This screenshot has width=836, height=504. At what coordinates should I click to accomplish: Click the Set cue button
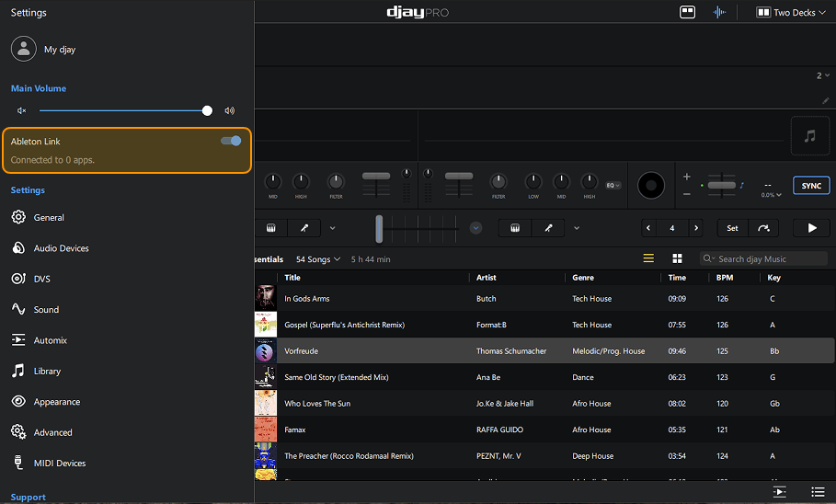coord(732,228)
